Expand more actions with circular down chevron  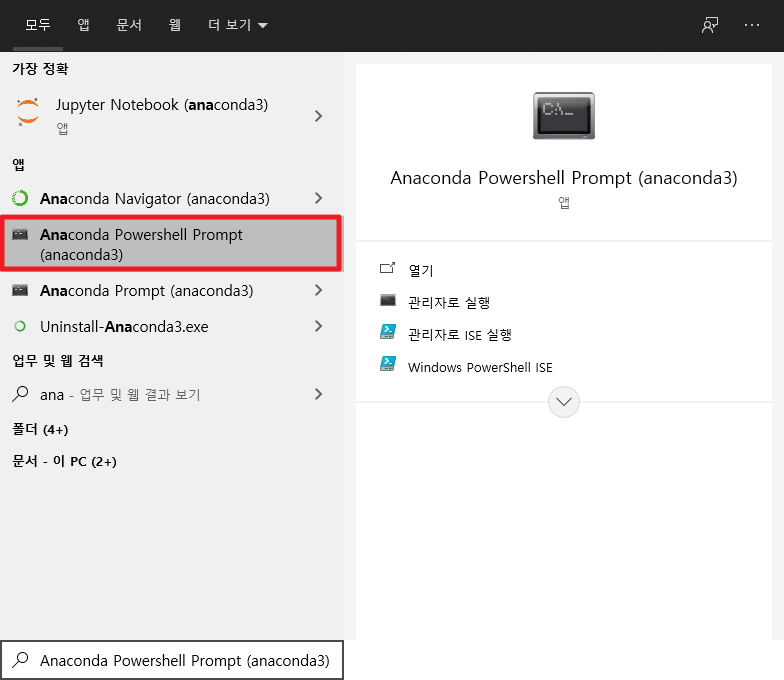564,402
